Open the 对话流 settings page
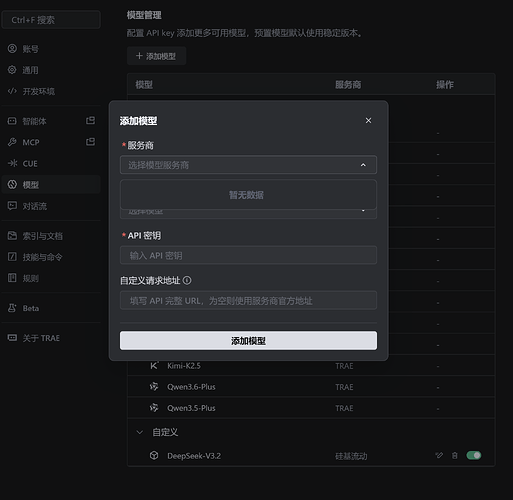Screen dimensions: 513x500 click(x=51, y=206)
